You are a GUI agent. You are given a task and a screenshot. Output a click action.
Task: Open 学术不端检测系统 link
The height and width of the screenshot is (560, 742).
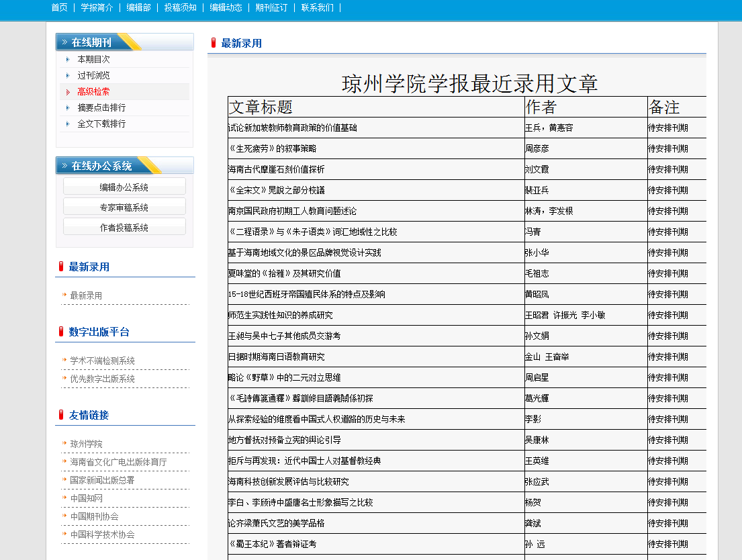pyautogui.click(x=102, y=361)
